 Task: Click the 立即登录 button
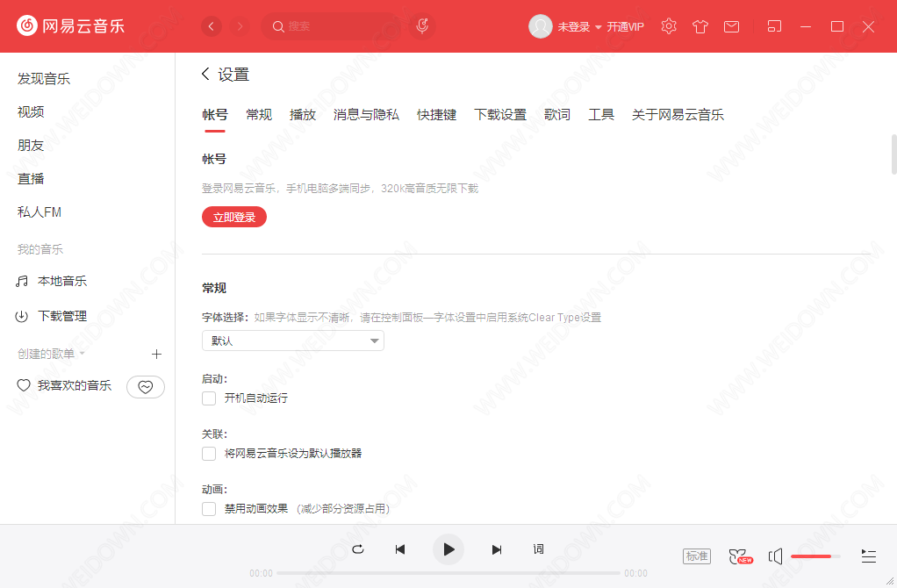[x=234, y=217]
